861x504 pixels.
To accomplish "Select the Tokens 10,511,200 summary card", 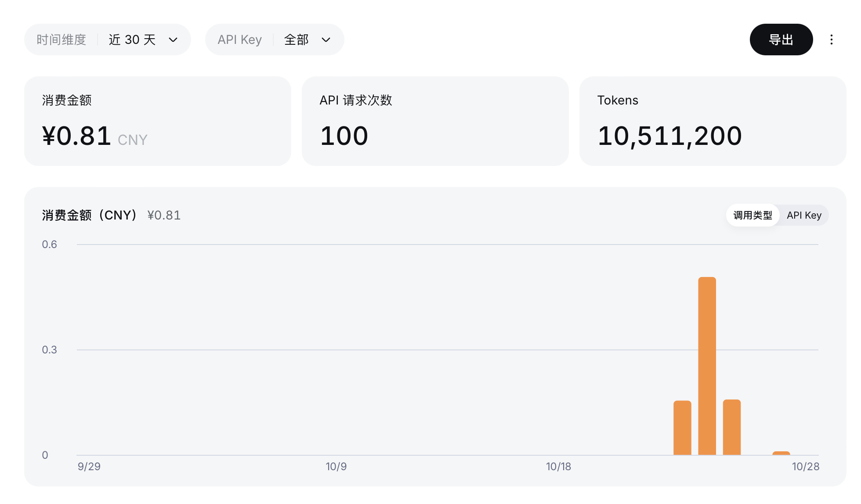I will pyautogui.click(x=713, y=121).
